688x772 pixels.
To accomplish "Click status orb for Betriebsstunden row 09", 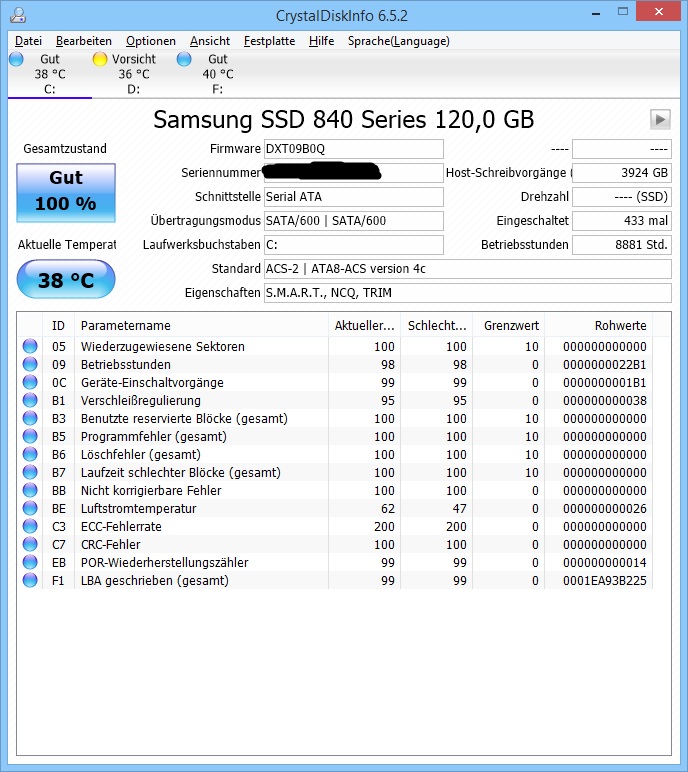I will pos(30,364).
